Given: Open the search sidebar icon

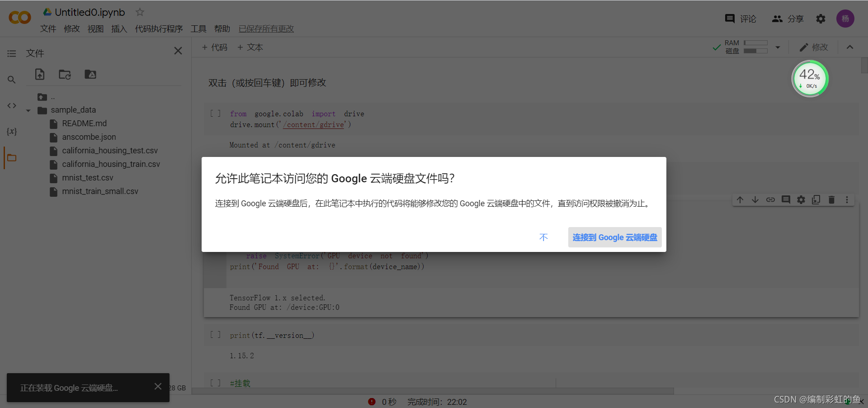Looking at the screenshot, I should [12, 80].
